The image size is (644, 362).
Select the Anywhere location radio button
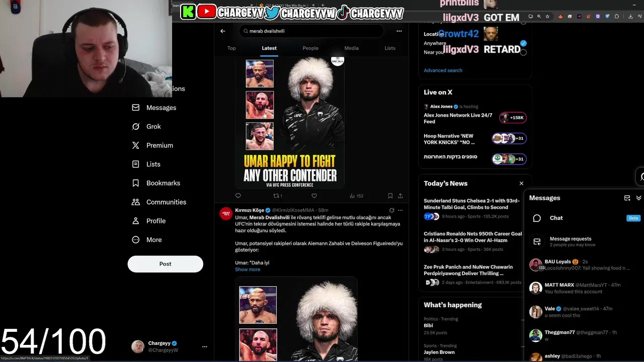pyautogui.click(x=523, y=43)
